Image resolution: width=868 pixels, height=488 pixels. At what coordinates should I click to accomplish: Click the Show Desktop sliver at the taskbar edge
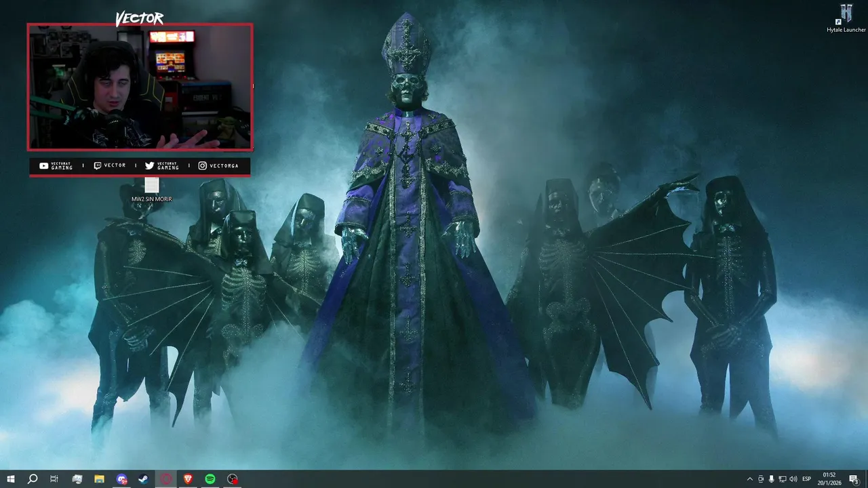click(866, 479)
